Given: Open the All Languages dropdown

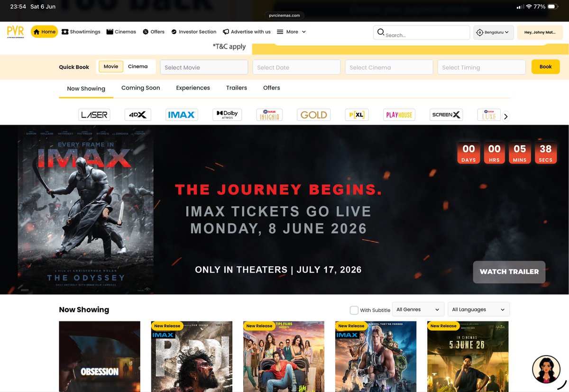Looking at the screenshot, I should click(479, 310).
